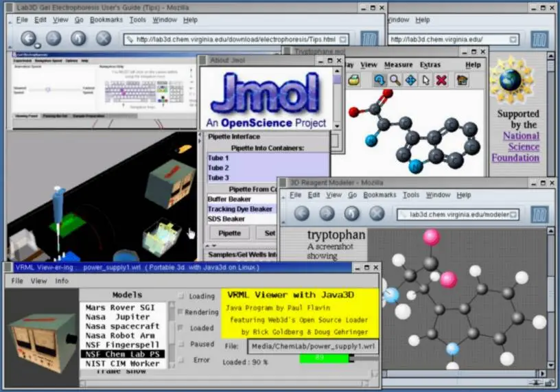Screen dimensions: 560x392
Task: Select Tube 2 in Pipette Into Containers
Action: [x=268, y=168]
